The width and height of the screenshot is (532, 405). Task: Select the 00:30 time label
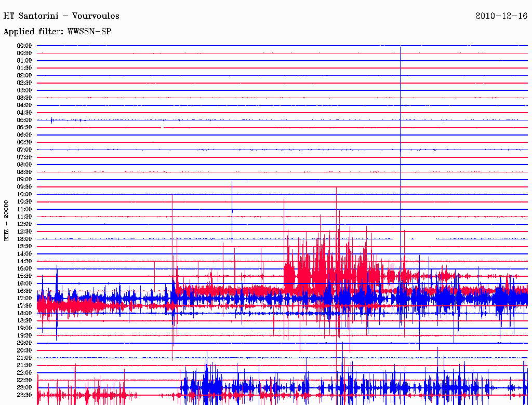(24, 53)
